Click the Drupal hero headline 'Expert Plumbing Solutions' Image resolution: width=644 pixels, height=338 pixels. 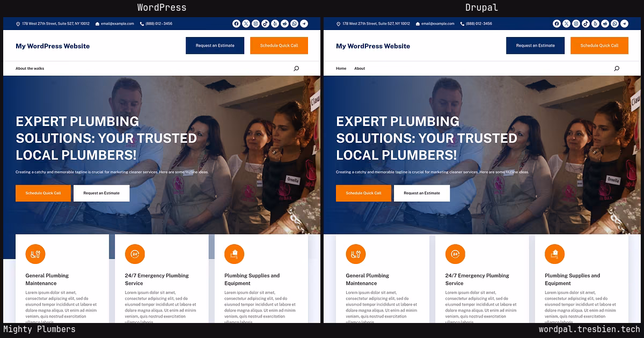click(x=427, y=138)
